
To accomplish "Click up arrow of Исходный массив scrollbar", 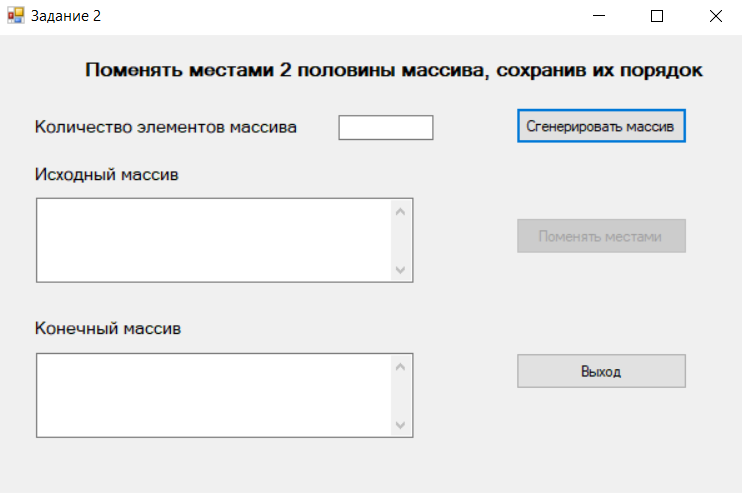I will point(400,212).
